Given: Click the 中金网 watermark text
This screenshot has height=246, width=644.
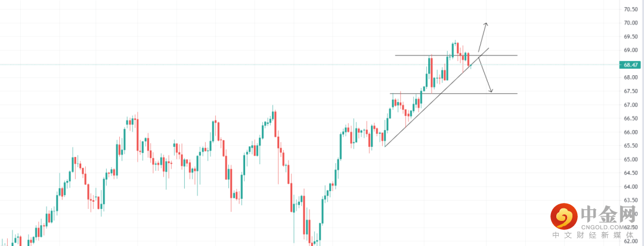Looking at the screenshot, I should 608,214.
